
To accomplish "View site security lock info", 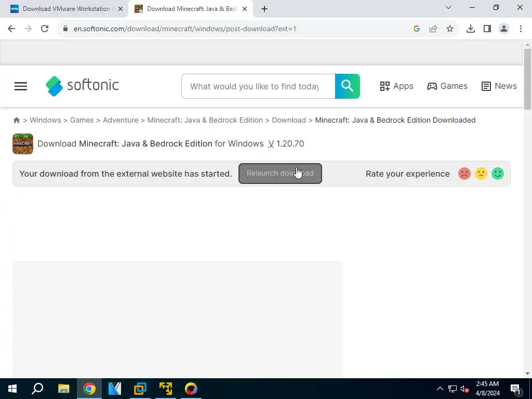I will click(65, 29).
